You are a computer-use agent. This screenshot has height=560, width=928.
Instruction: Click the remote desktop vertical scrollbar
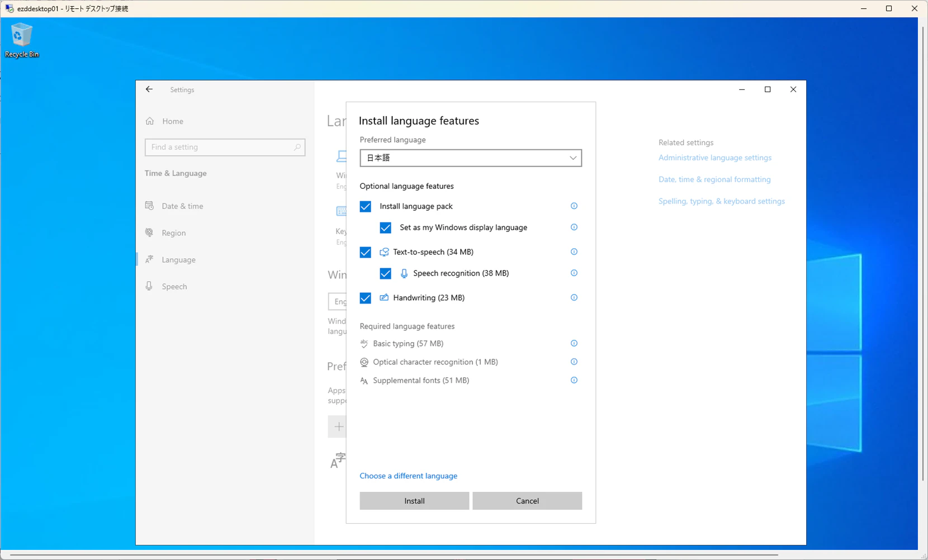tap(922, 254)
